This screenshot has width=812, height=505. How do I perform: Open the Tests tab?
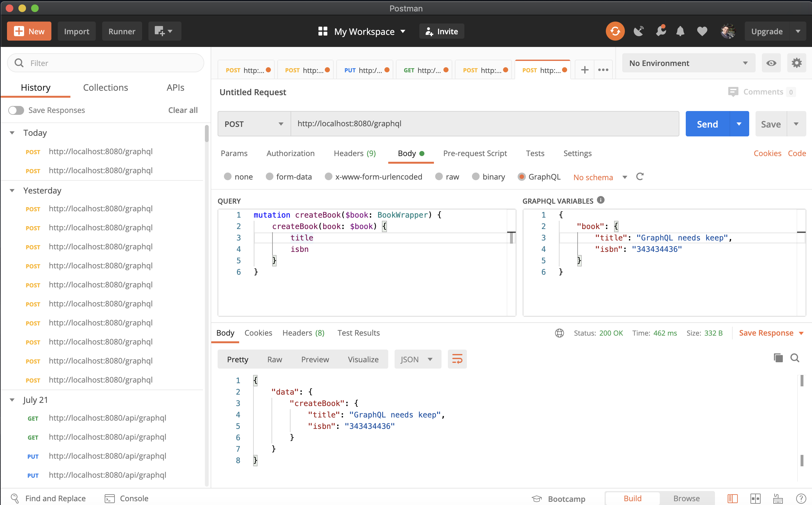[535, 153]
